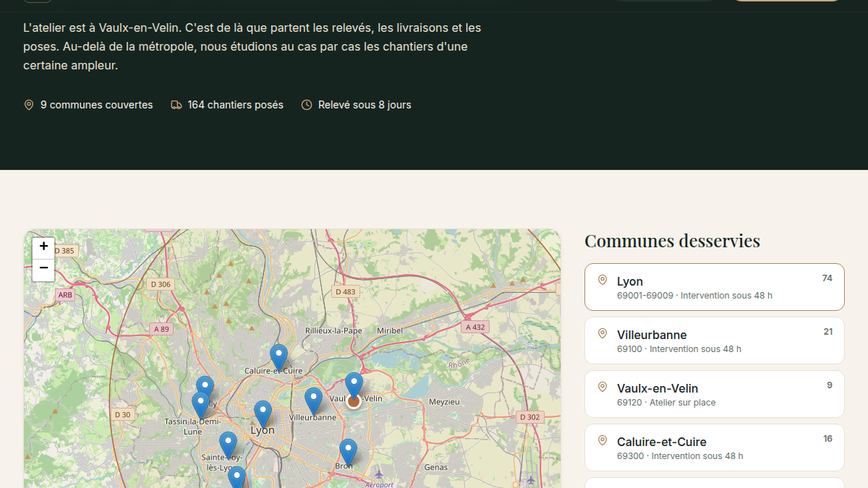
Task: Click the '9 communes couvertes' text
Action: click(x=97, y=105)
